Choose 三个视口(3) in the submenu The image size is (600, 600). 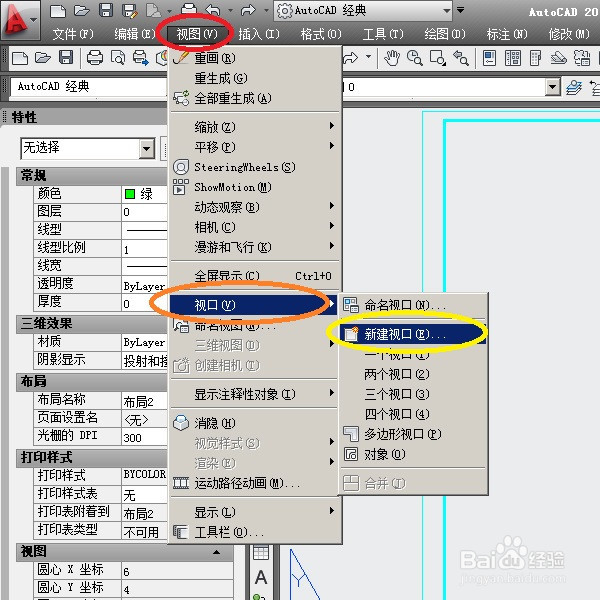click(x=413, y=394)
